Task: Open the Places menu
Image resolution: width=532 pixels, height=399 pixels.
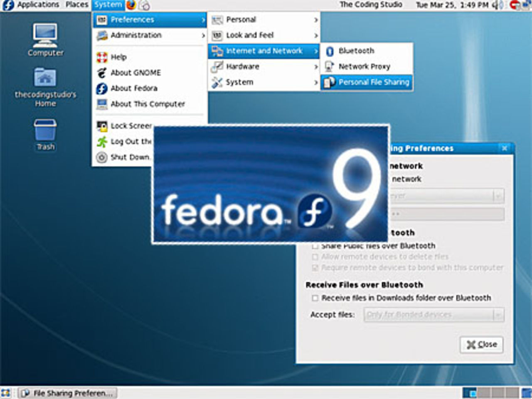Action: coord(77,5)
